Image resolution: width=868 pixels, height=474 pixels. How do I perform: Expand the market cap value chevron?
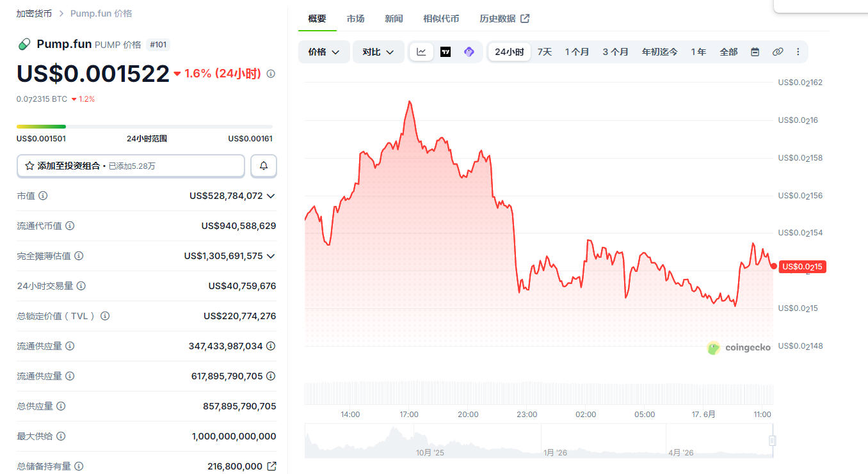pos(271,196)
